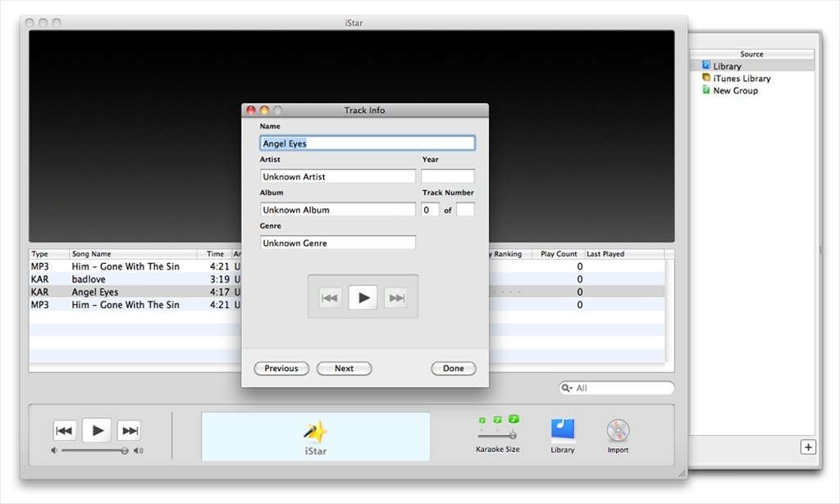Sort by the Play Count column header
Viewport: 840px width, 504px height.
558,253
